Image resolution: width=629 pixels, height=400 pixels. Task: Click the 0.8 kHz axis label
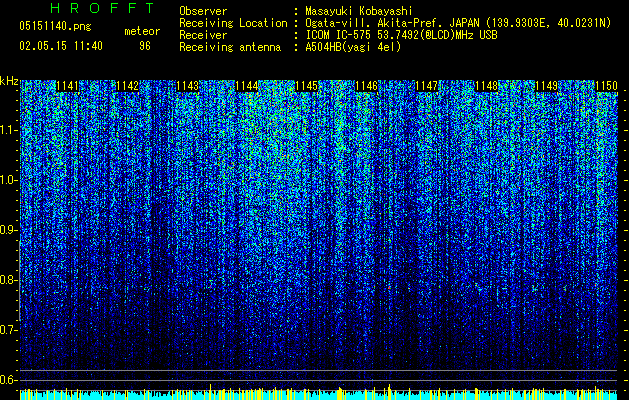[x=8, y=280]
